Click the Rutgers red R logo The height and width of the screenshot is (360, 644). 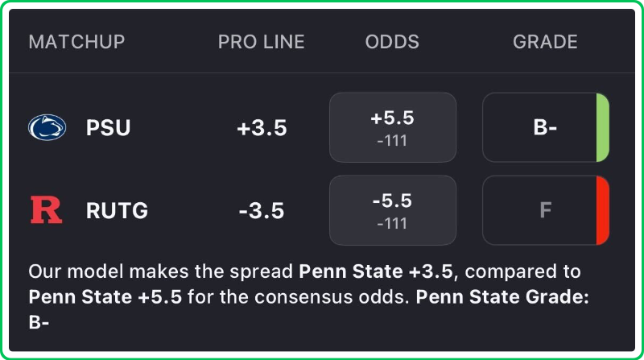(x=46, y=211)
